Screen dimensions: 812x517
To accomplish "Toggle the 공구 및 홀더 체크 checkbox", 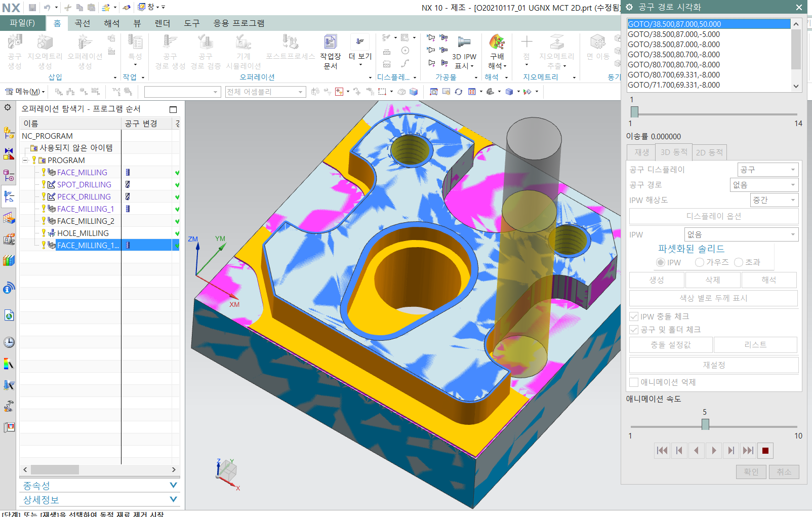I will click(634, 330).
